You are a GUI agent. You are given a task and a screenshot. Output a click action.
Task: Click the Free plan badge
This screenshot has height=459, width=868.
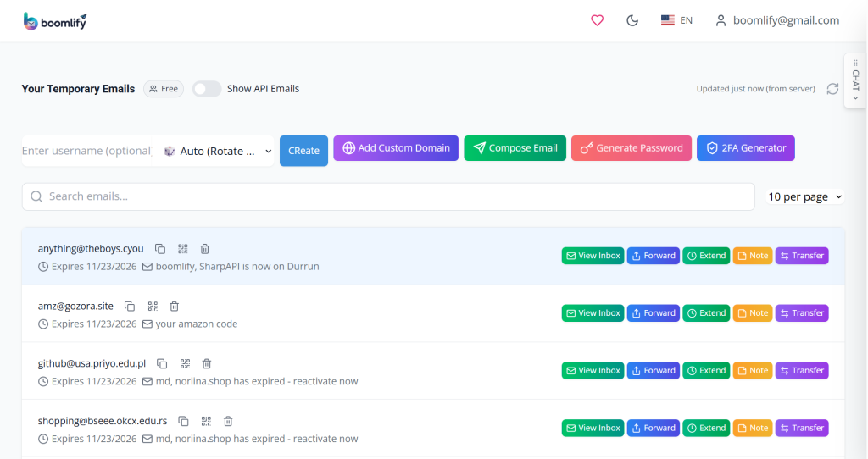(x=164, y=88)
